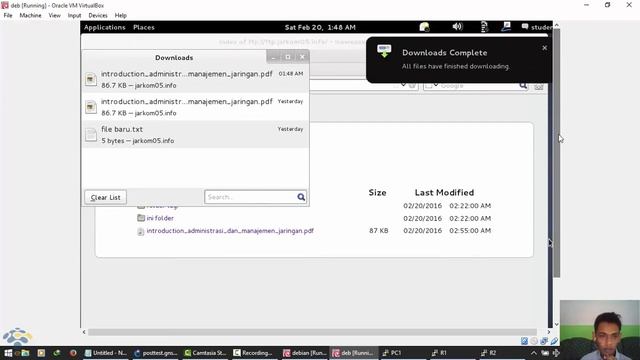
Task: Switch to Camtasia Studio taskbar item
Action: (x=205, y=353)
